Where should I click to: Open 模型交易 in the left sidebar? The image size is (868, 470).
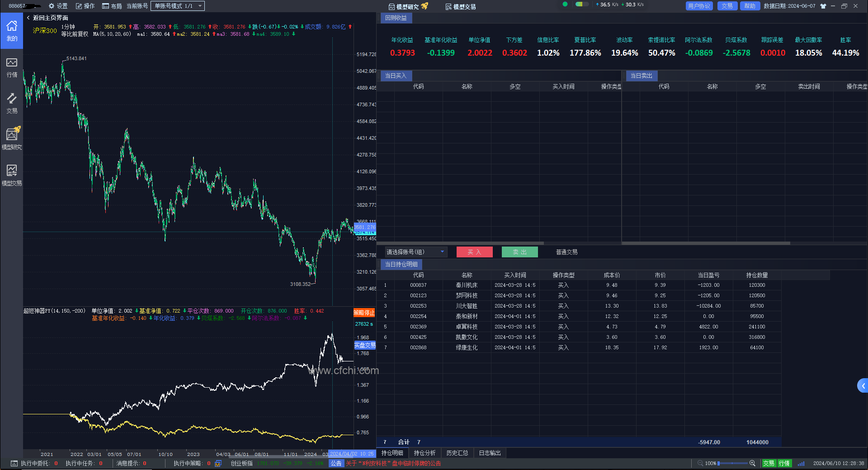click(x=12, y=176)
